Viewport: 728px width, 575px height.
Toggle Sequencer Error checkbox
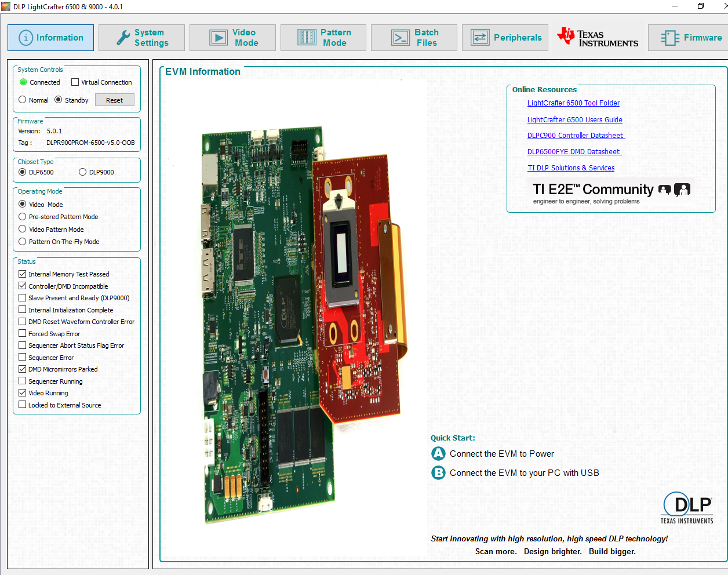point(23,357)
